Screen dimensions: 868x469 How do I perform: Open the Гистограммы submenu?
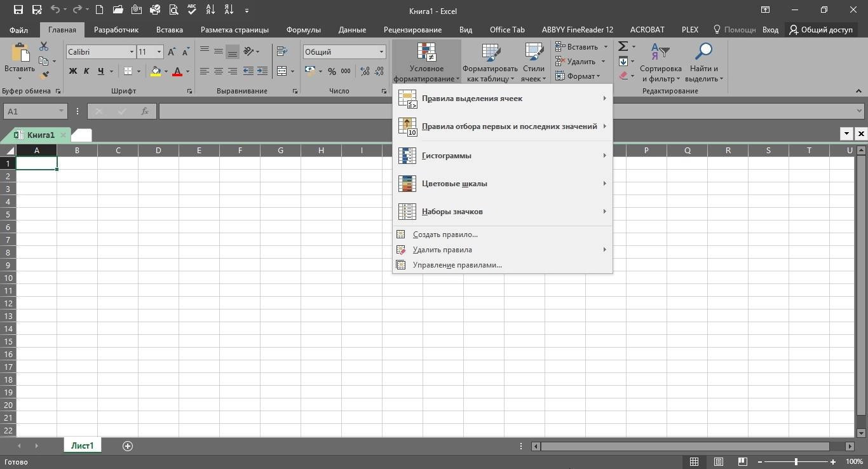coord(502,156)
